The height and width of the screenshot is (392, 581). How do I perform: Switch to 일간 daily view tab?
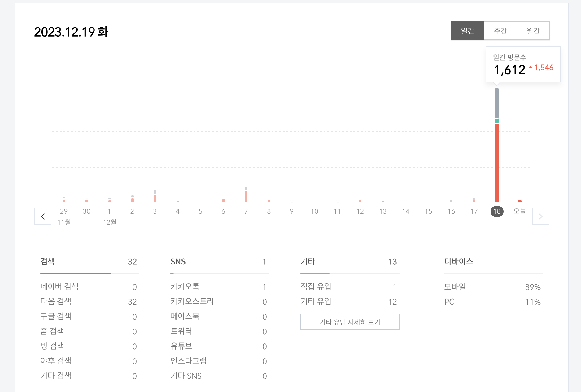pyautogui.click(x=467, y=31)
